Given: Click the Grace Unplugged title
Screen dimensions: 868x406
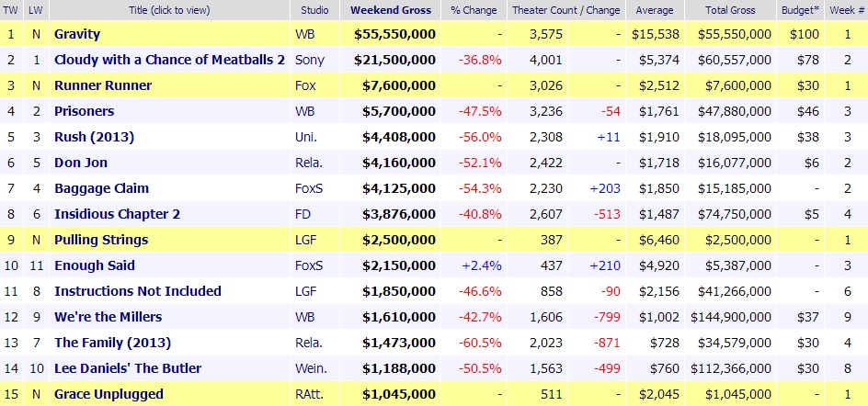Looking at the screenshot, I should [110, 394].
